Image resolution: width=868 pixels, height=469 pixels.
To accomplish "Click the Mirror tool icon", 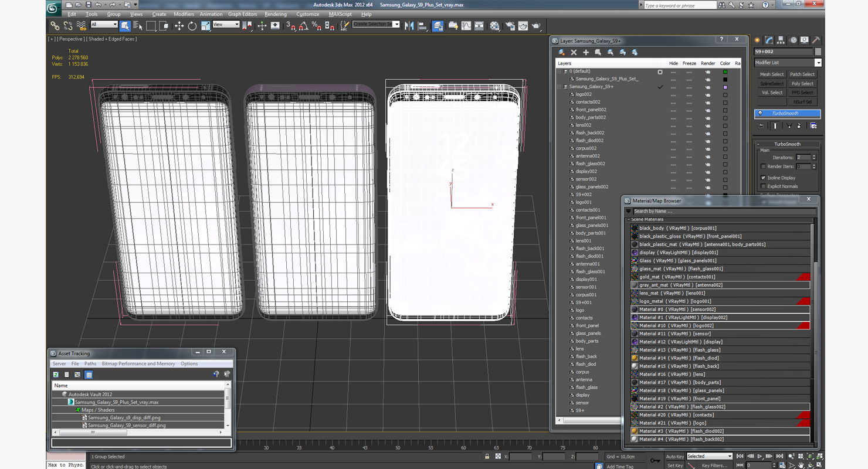I will [409, 26].
